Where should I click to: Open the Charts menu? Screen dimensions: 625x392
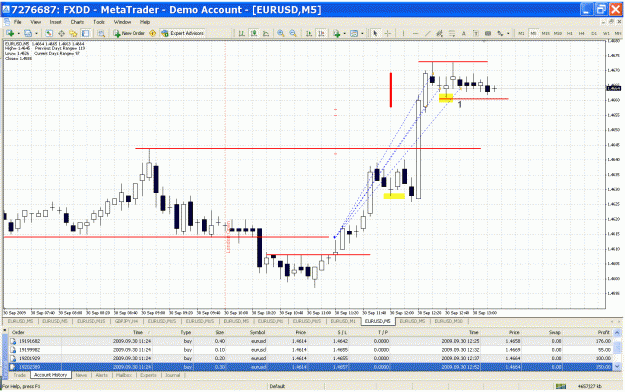pyautogui.click(x=77, y=22)
